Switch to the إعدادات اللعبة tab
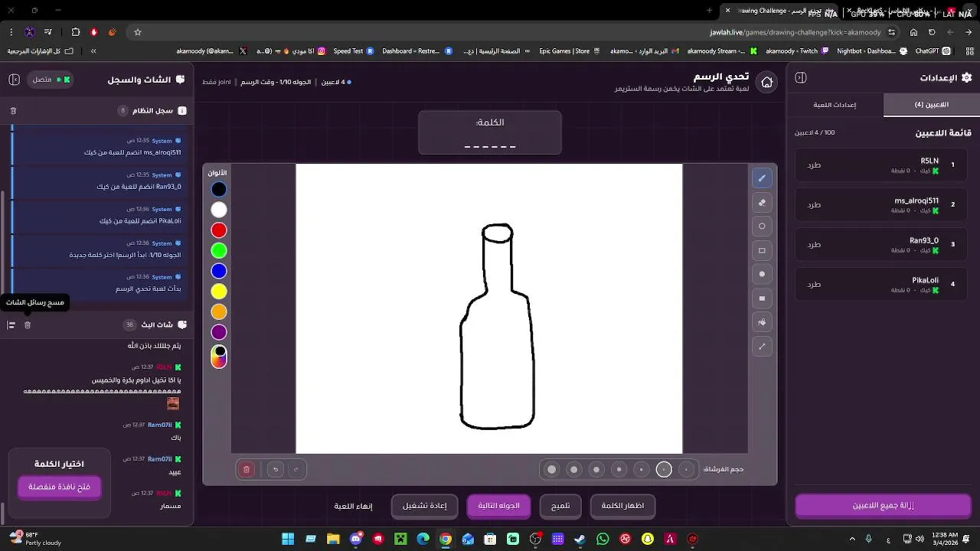This screenshot has width=980, height=551. pyautogui.click(x=835, y=105)
